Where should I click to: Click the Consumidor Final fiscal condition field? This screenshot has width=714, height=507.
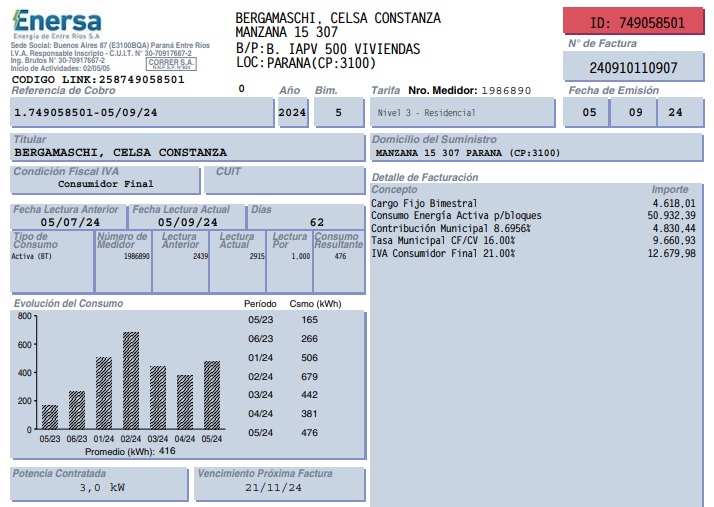coord(105,184)
